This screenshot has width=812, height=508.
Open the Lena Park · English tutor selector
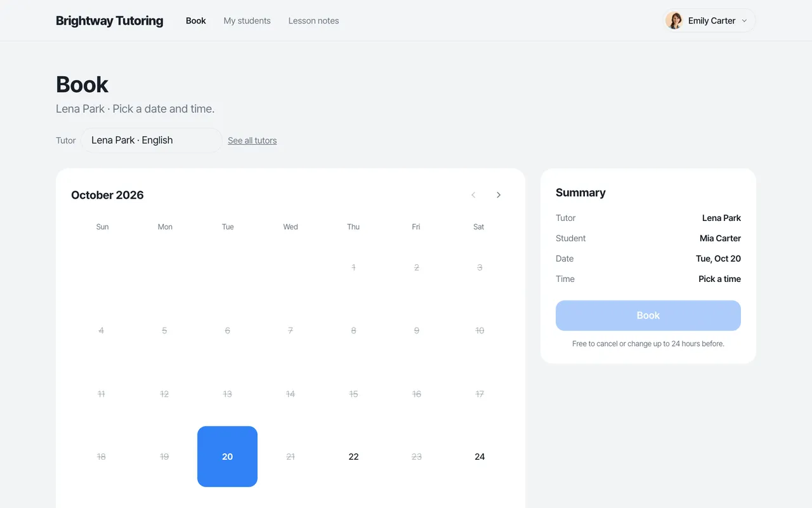pyautogui.click(x=152, y=140)
